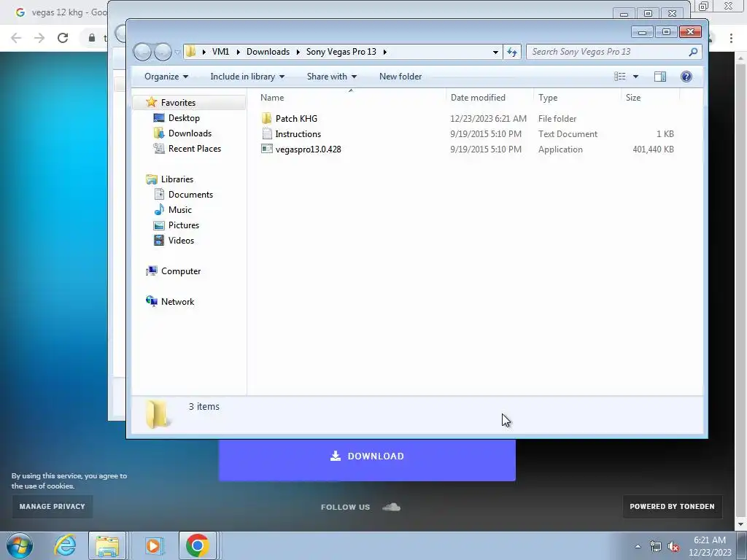
Task: Click 401,440 KB size value
Action: click(x=653, y=149)
